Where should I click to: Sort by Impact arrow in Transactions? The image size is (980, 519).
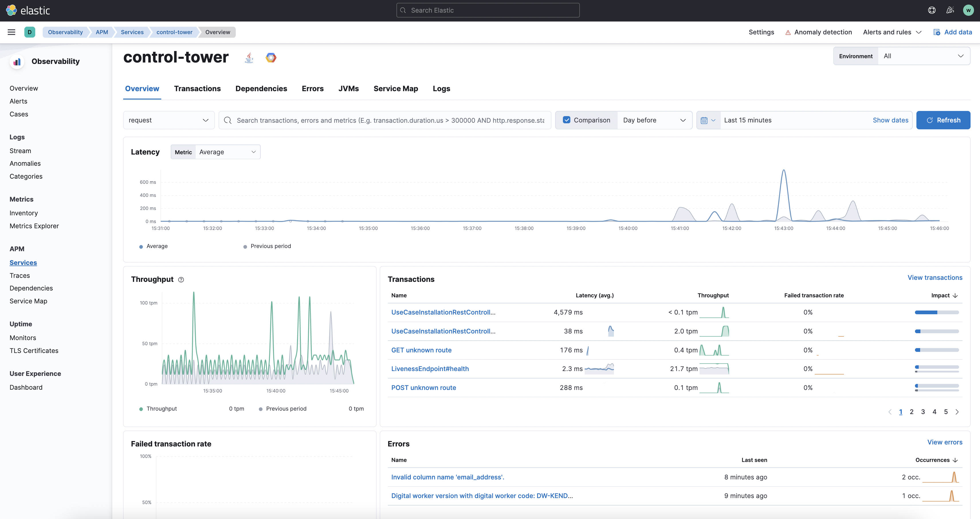pyautogui.click(x=955, y=295)
